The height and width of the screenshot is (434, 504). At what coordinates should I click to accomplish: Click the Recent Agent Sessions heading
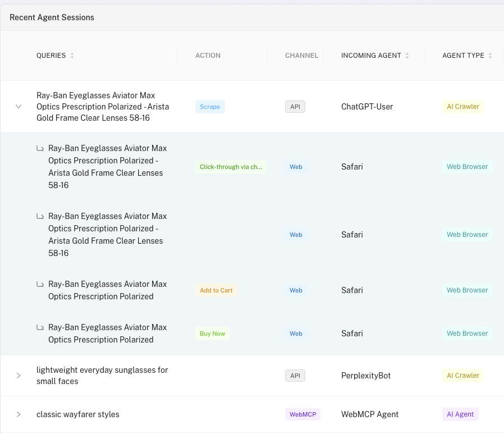pyautogui.click(x=52, y=17)
